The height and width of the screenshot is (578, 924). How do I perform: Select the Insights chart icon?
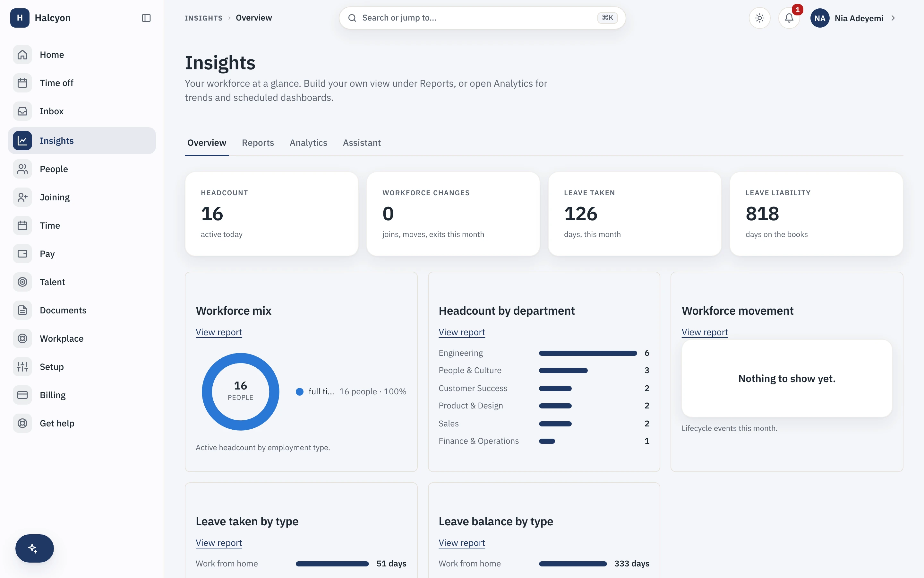(22, 141)
